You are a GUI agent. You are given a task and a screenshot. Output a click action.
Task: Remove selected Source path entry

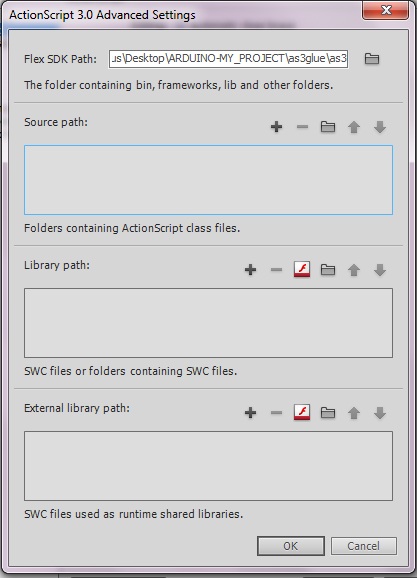click(302, 127)
